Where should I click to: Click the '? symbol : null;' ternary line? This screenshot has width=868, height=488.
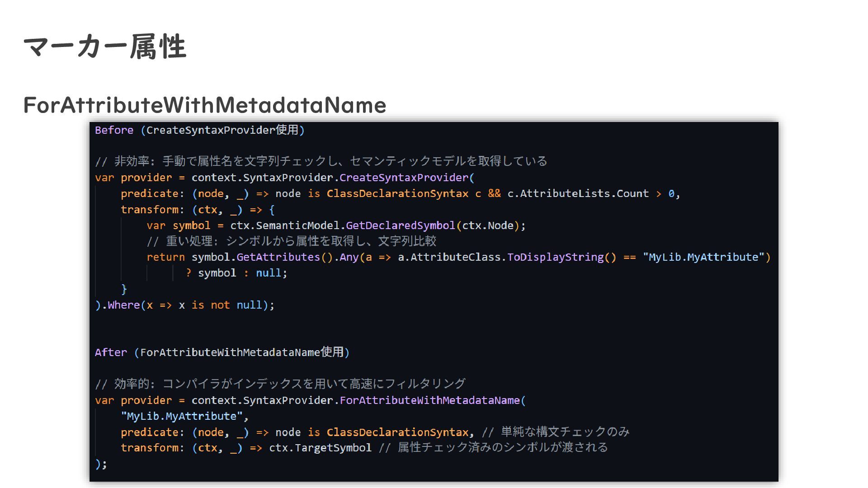[x=236, y=273]
